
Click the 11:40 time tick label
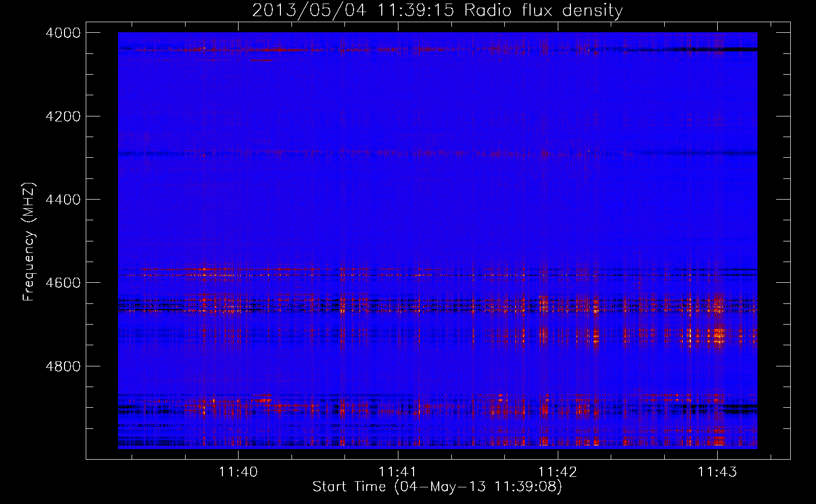[238, 472]
